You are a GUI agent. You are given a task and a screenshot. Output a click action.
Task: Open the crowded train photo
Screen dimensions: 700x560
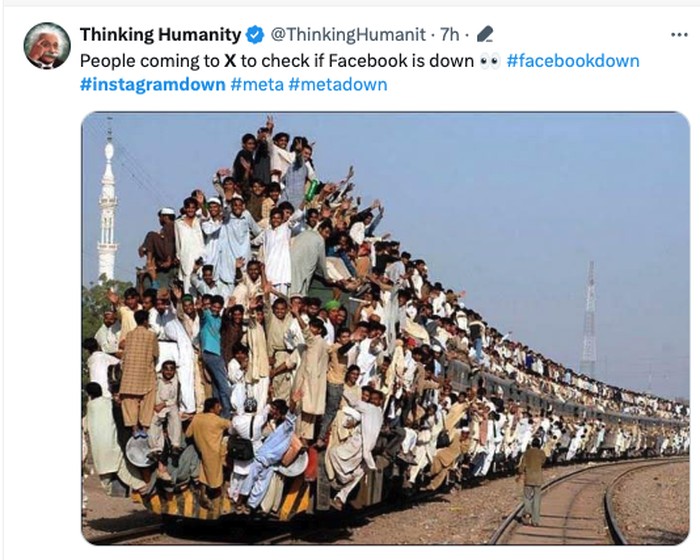point(386,328)
